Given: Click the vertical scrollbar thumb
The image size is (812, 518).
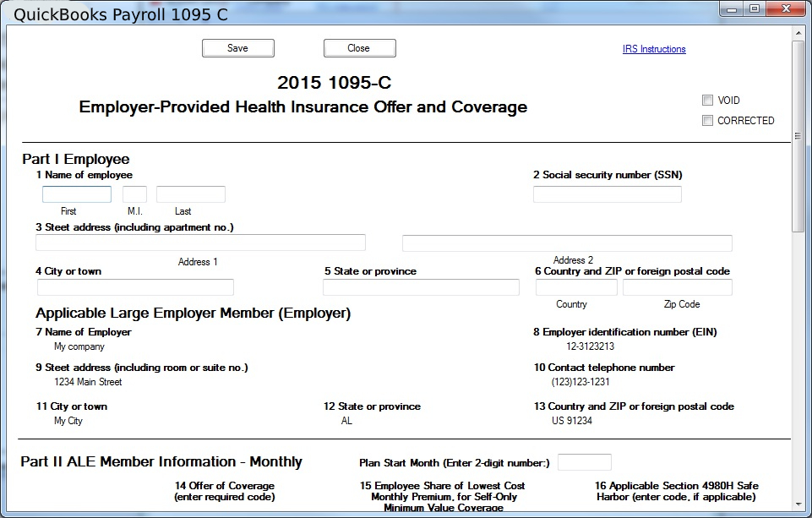Looking at the screenshot, I should [798, 136].
